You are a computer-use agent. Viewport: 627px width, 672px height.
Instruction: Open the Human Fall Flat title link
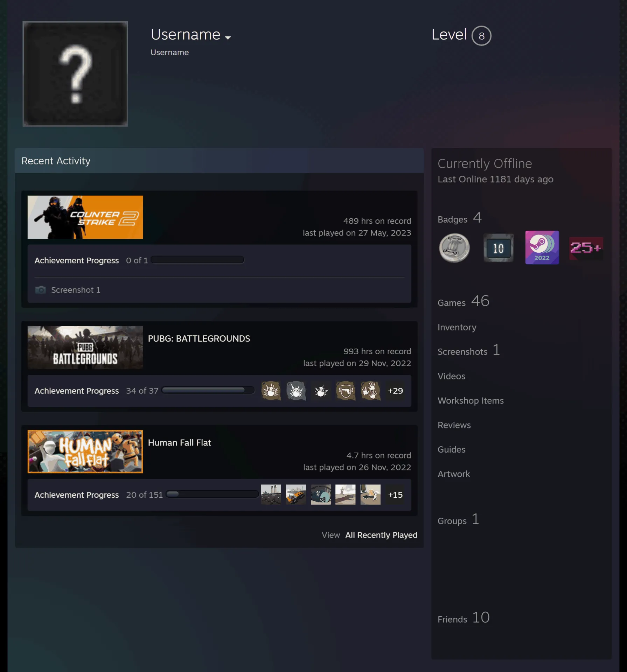click(x=179, y=442)
